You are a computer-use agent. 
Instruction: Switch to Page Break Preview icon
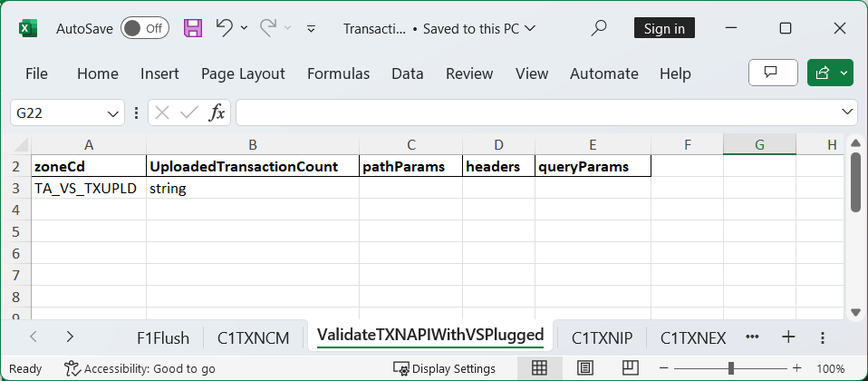click(631, 368)
